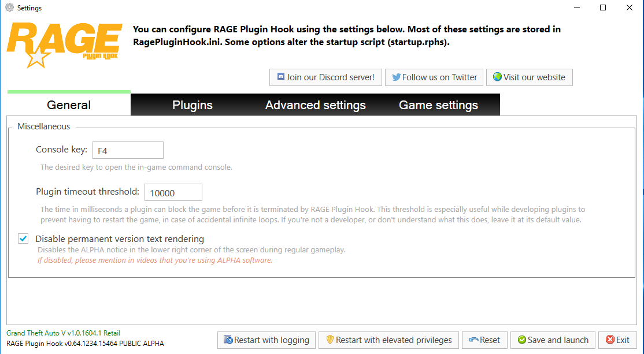
Task: Select the General tab
Action: [69, 105]
